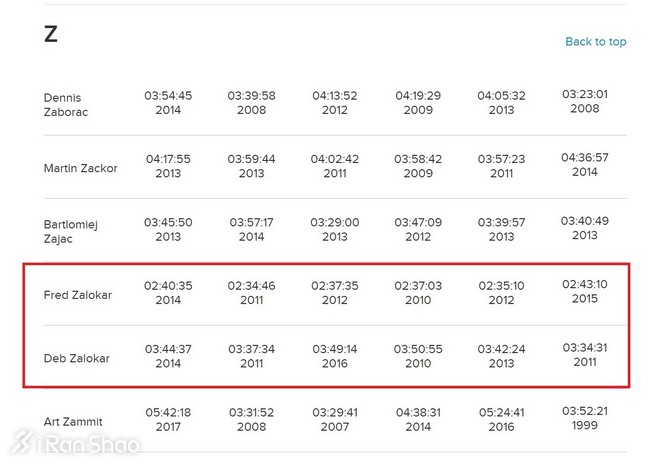Screen dimensions: 660x465
Task: Click on Deb Zalokar's name
Action: tap(77, 358)
